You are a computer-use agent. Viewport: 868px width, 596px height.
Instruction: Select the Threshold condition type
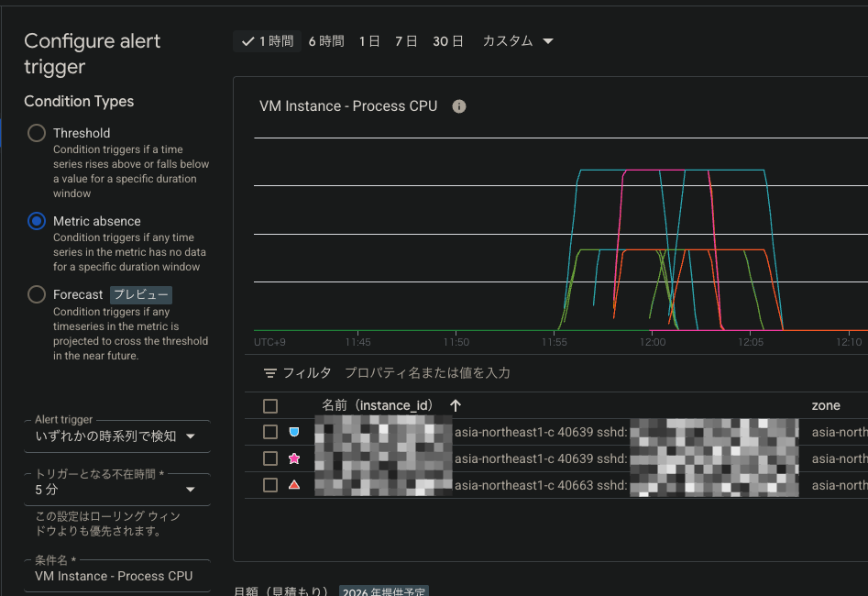pyautogui.click(x=37, y=133)
